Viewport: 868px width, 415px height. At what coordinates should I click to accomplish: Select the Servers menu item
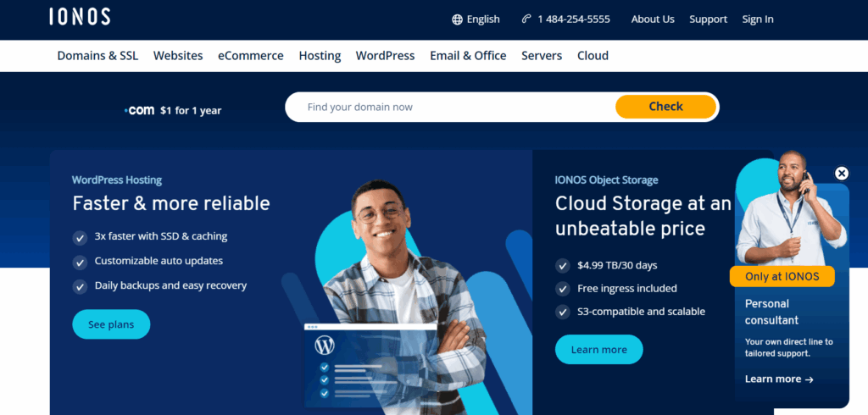[x=542, y=56]
